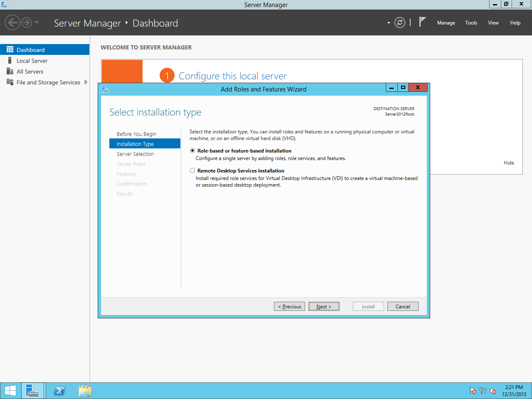Click the File and Storage Services icon
This screenshot has height=399, width=532.
[x=10, y=82]
